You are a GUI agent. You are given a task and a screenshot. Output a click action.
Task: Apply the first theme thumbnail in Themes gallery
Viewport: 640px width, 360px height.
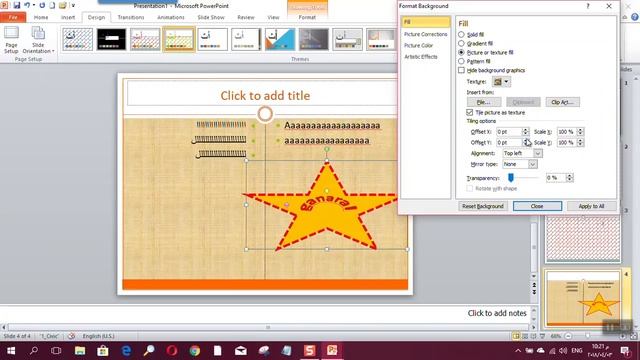(x=78, y=39)
